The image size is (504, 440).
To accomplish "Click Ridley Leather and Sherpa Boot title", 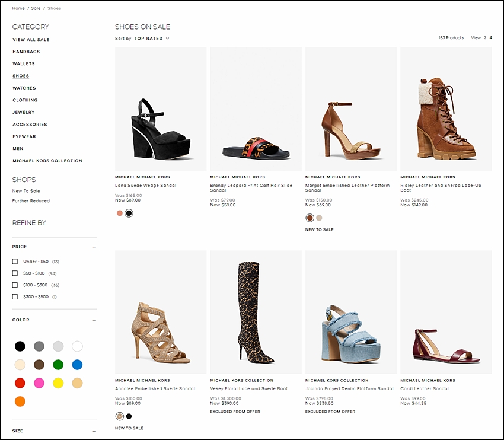I will [441, 188].
